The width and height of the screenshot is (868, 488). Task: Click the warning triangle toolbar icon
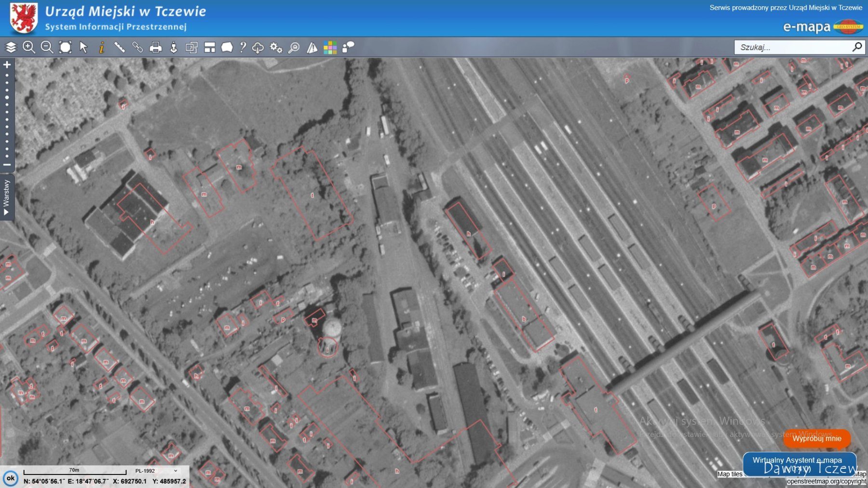point(312,47)
